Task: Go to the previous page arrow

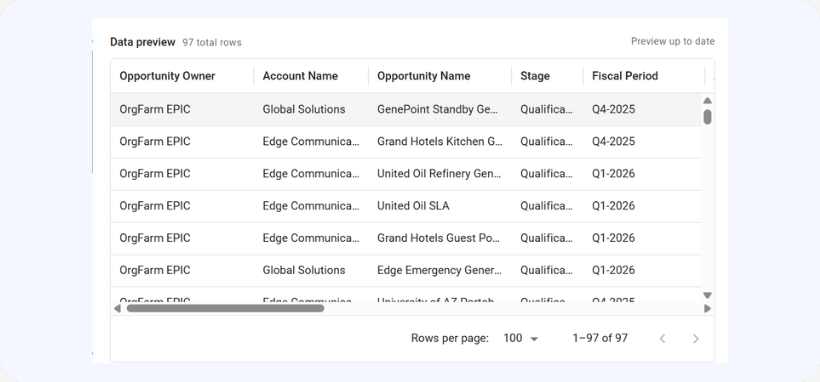Action: point(662,339)
